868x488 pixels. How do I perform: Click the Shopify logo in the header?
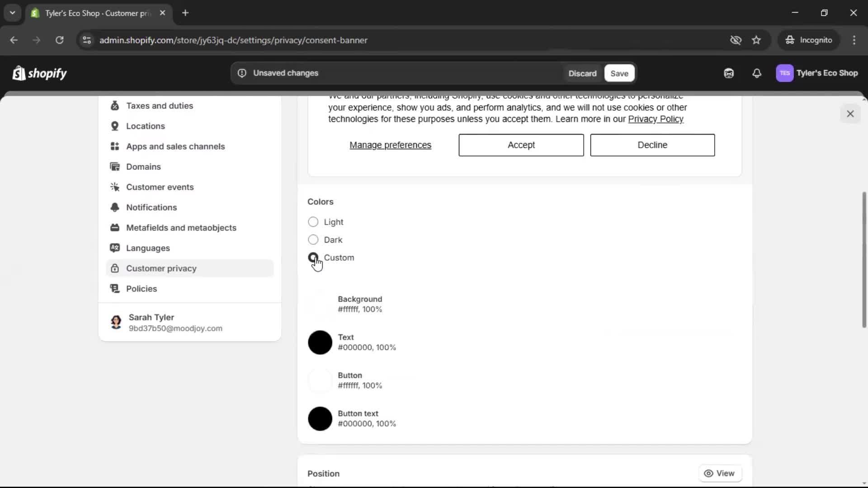point(39,73)
